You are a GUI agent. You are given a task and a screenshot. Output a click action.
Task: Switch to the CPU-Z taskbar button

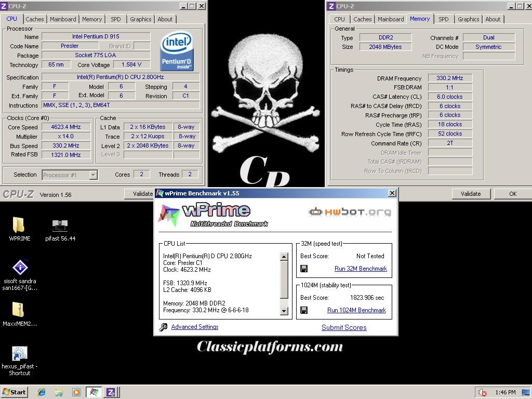111,392
